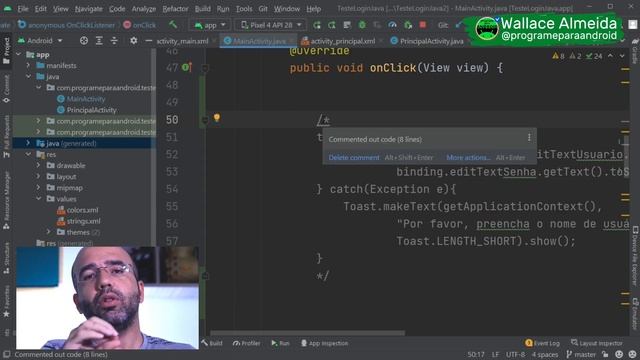Click the Make Project hammer icon
640x360 pixels.
coord(173,25)
